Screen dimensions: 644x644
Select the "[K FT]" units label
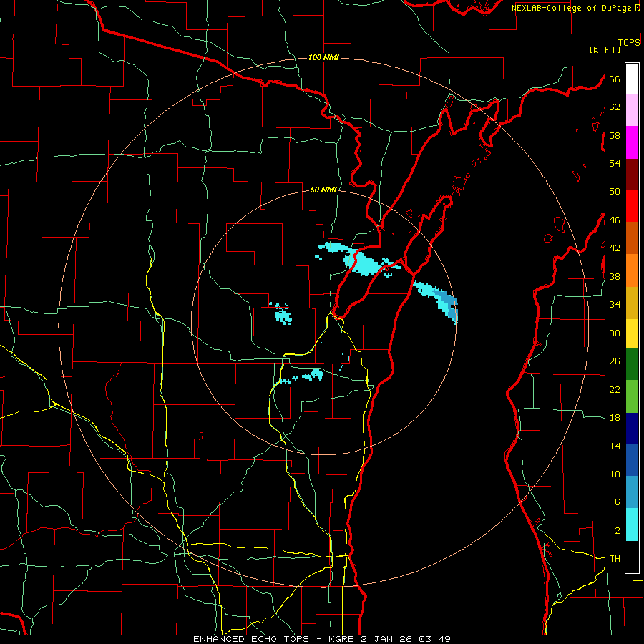[x=605, y=49]
